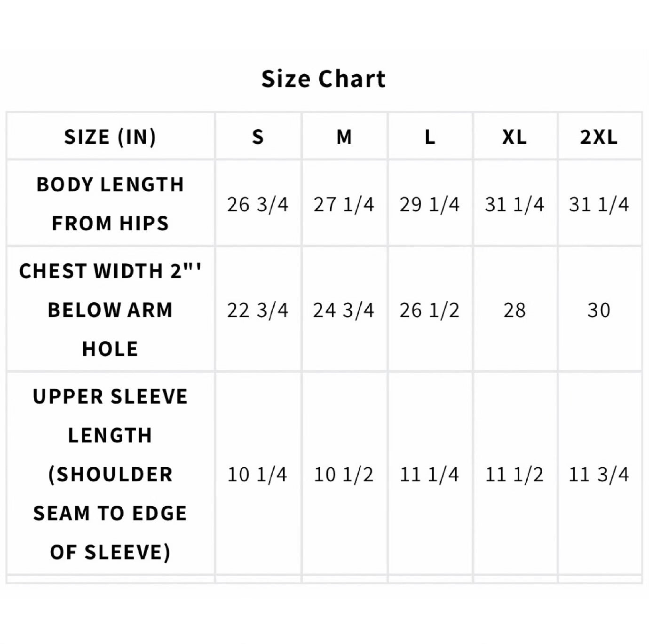The height and width of the screenshot is (644, 649).
Task: Click body length value 29 1/4
Action: click(x=429, y=204)
